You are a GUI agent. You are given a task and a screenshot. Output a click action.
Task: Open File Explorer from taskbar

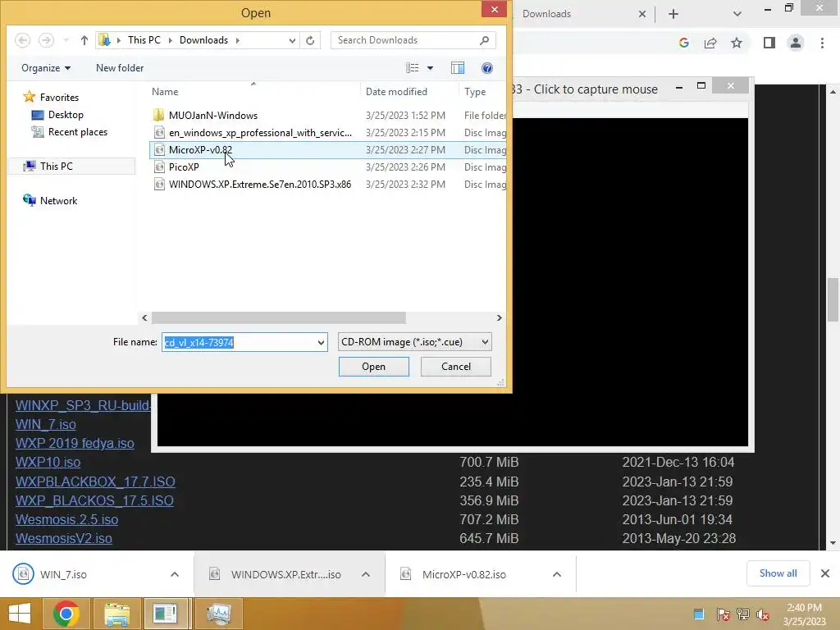[117, 614]
